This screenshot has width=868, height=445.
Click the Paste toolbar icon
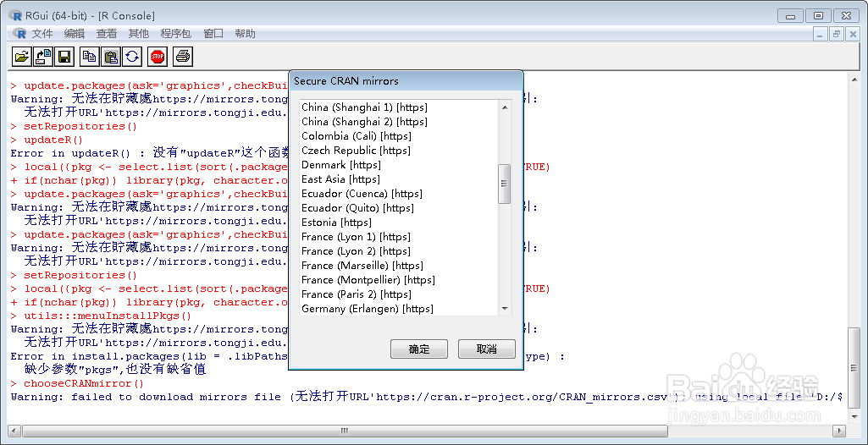click(x=111, y=56)
